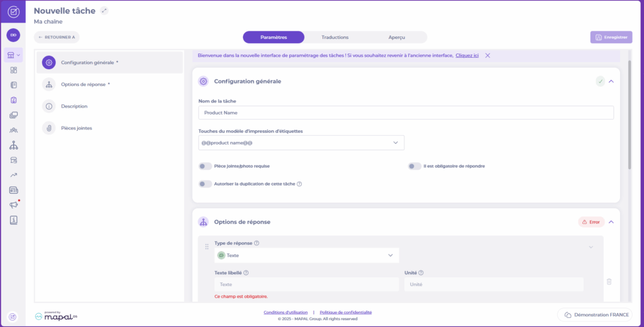Click the Enregistrer button
644x327 pixels.
(611, 37)
